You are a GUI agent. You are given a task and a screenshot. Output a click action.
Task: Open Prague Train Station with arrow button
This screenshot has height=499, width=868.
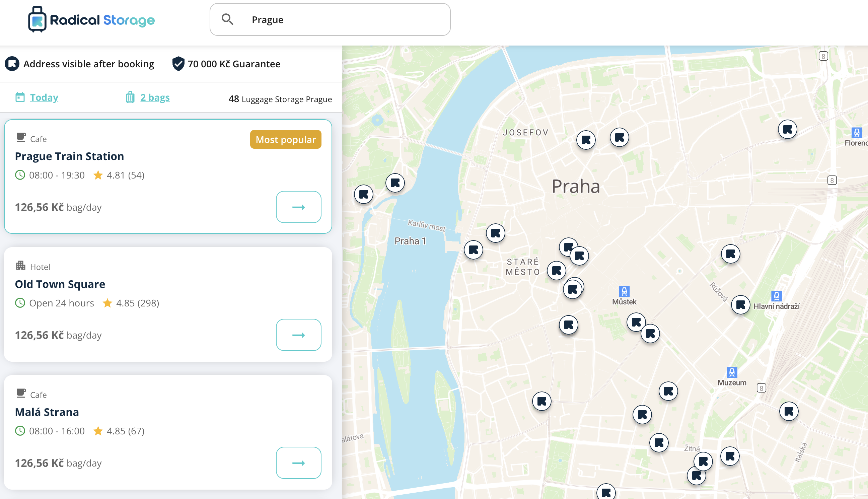point(298,207)
